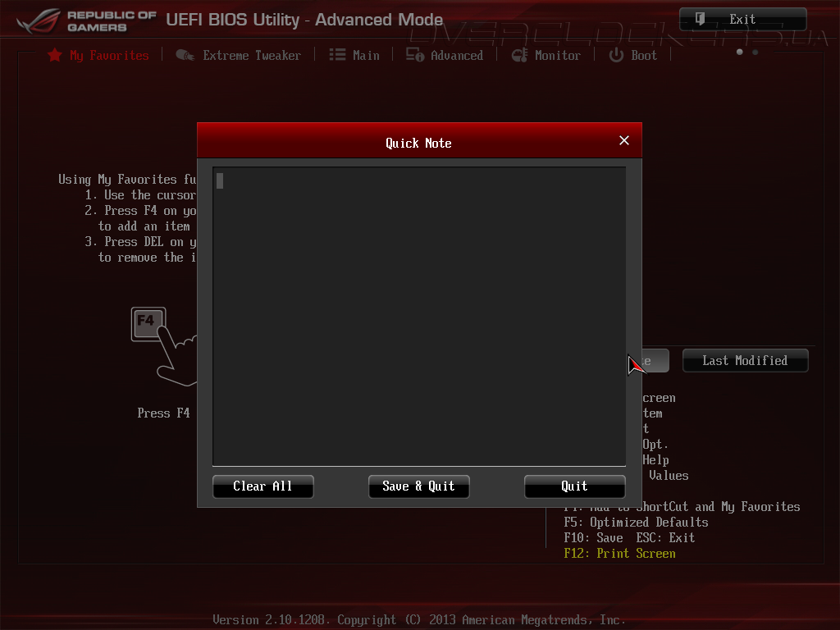Clear all text in Quick Note
The image size is (840, 630).
pyautogui.click(x=263, y=486)
